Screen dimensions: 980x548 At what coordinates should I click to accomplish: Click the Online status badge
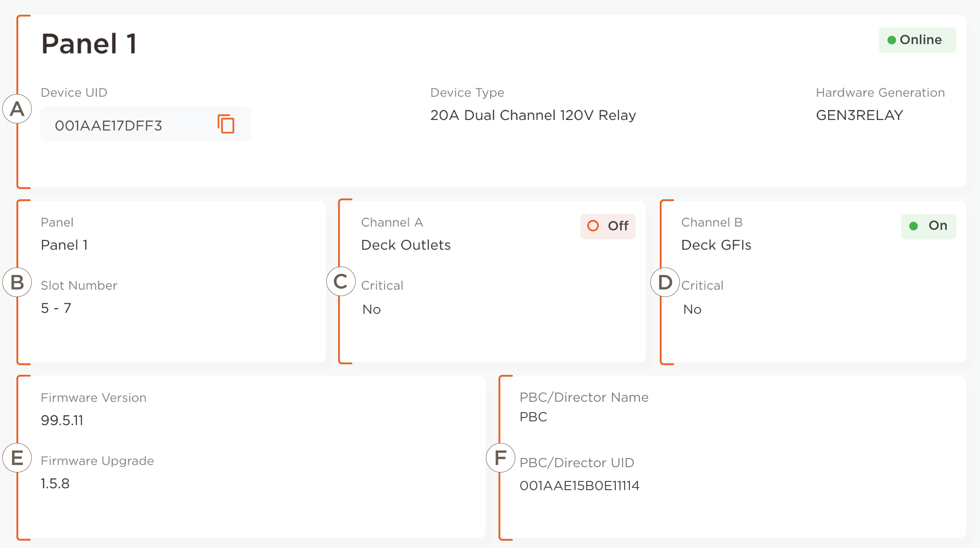coord(917,40)
